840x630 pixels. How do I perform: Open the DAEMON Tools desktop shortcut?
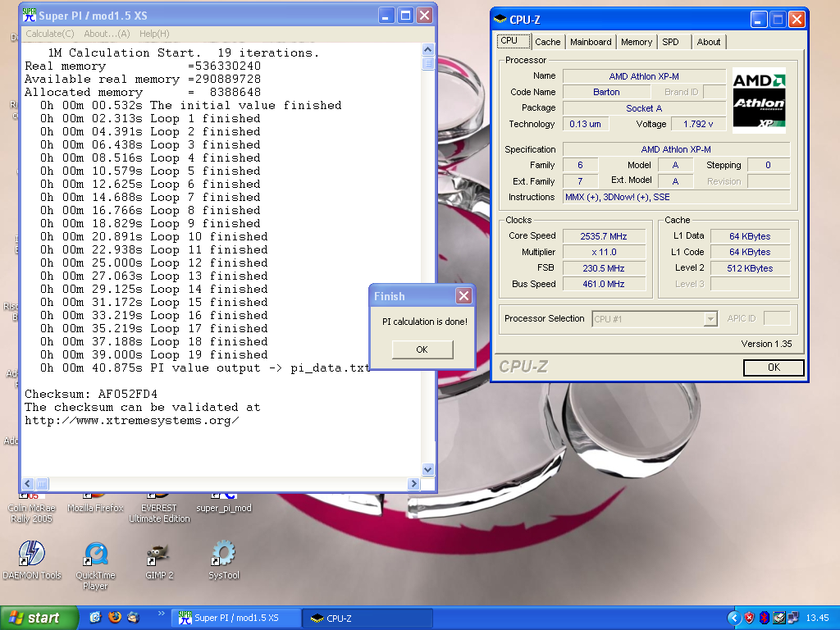32,559
